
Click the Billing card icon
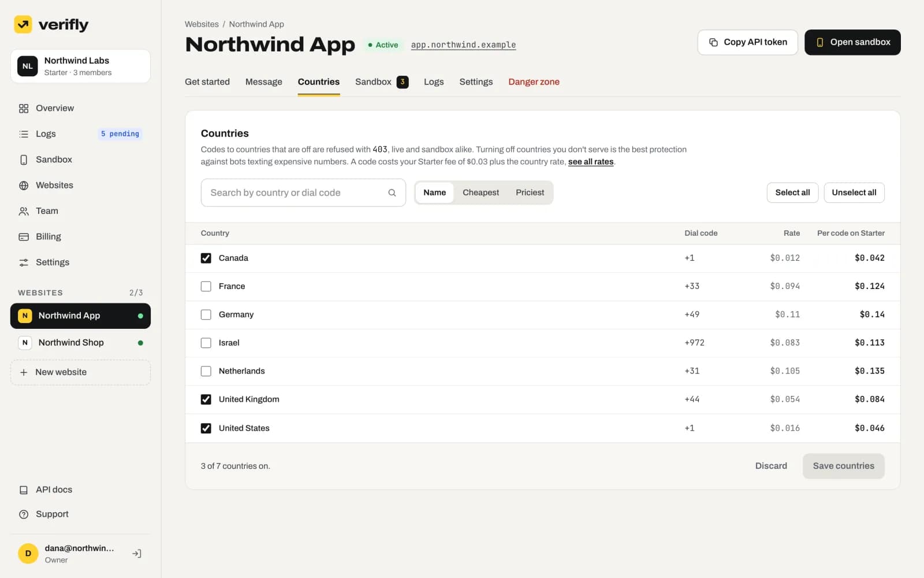pos(24,237)
